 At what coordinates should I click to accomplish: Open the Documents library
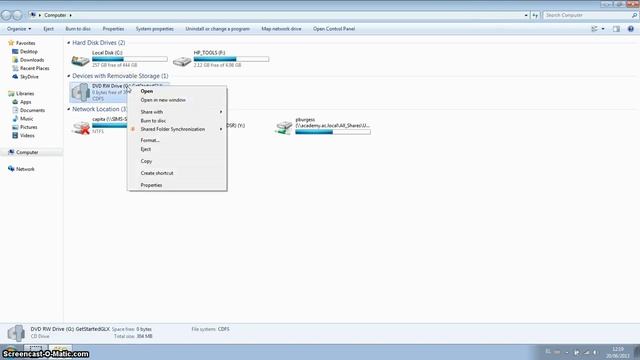(x=32, y=110)
